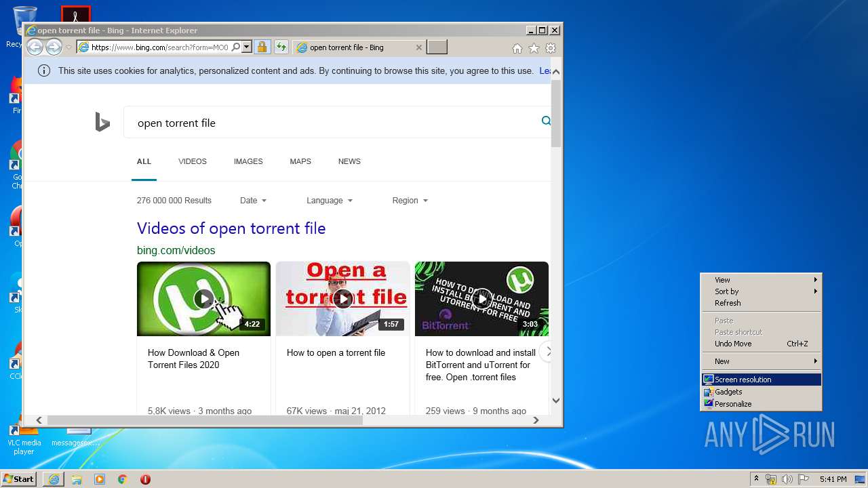Image resolution: width=868 pixels, height=488 pixels.
Task: Expand the Sort by submenu
Action: pos(761,291)
